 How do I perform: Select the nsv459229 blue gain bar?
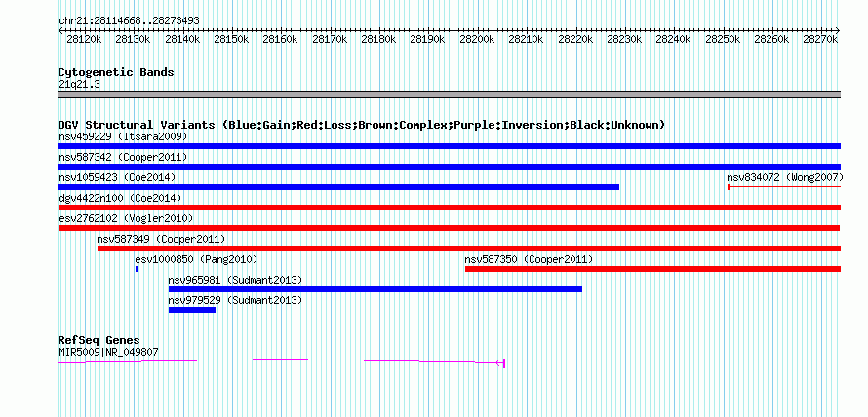449,146
